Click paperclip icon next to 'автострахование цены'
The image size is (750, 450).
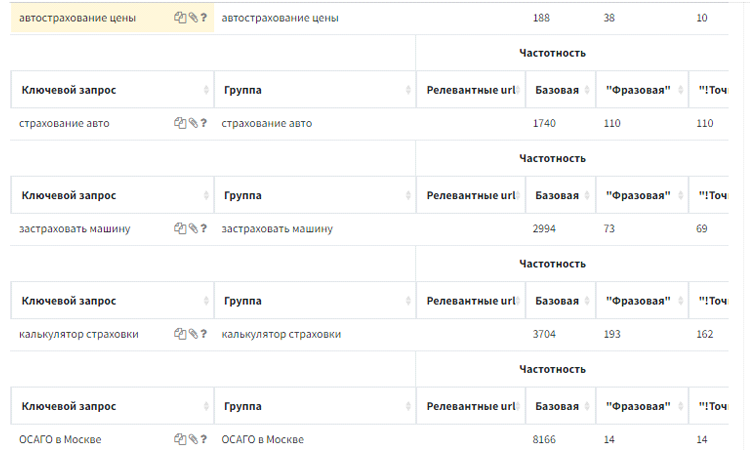(x=192, y=18)
